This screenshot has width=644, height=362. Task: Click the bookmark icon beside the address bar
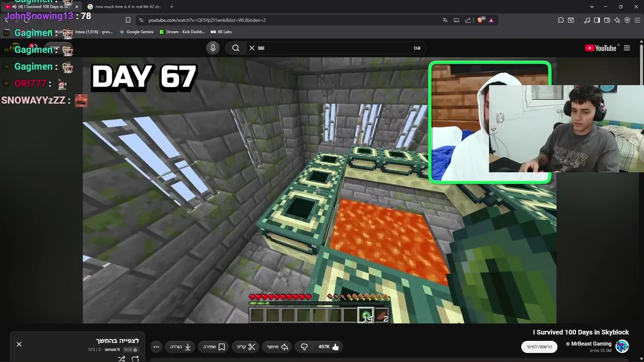pos(128,20)
